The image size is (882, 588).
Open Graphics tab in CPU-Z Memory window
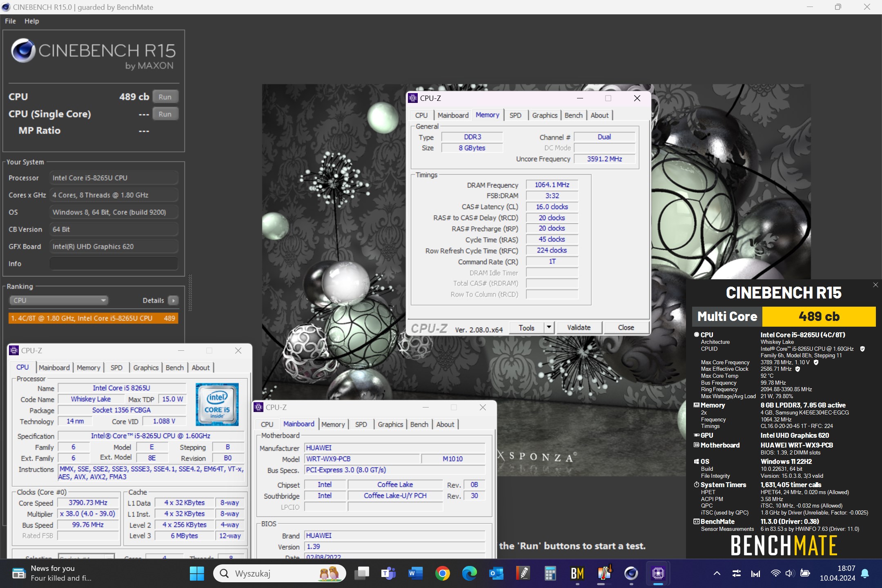(x=545, y=116)
